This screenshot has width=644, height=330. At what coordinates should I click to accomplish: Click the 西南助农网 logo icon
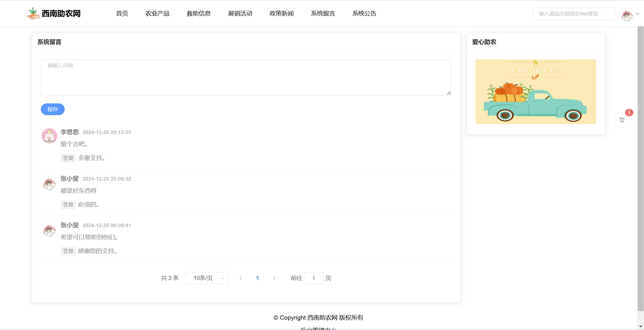point(33,13)
